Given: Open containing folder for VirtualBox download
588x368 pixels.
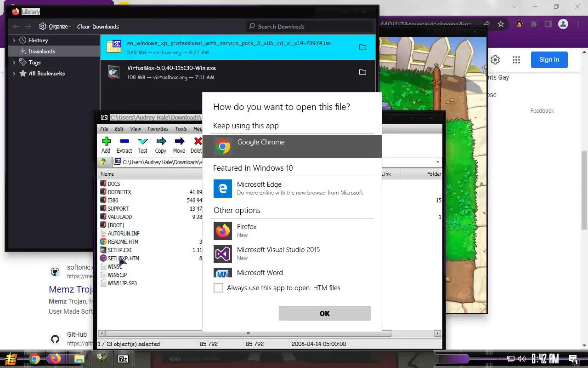Looking at the screenshot, I should (362, 72).
